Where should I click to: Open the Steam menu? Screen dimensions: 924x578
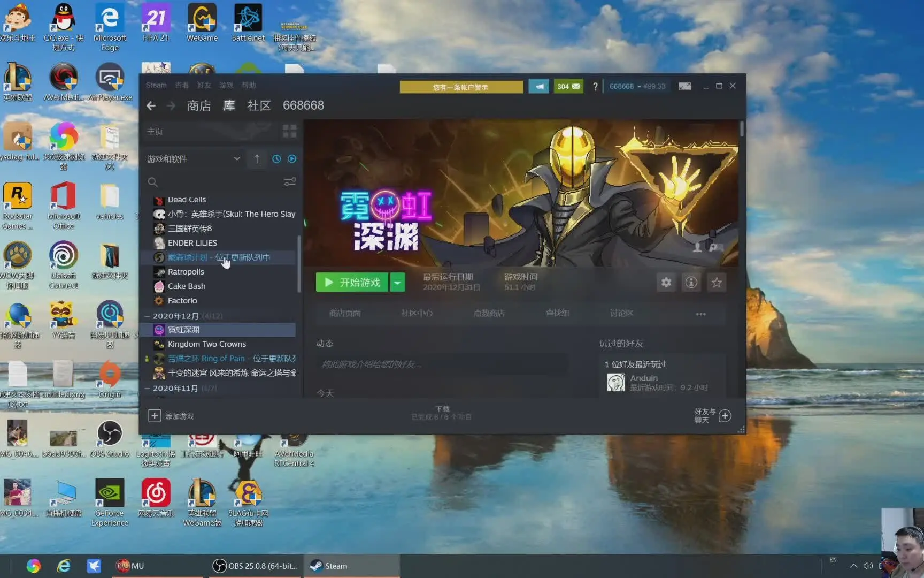pos(156,85)
